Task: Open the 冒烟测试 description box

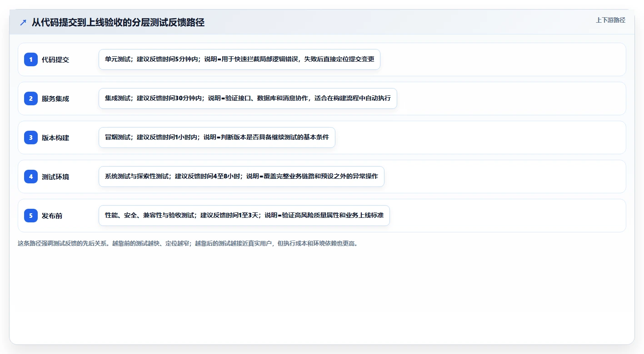Action: [x=217, y=138]
